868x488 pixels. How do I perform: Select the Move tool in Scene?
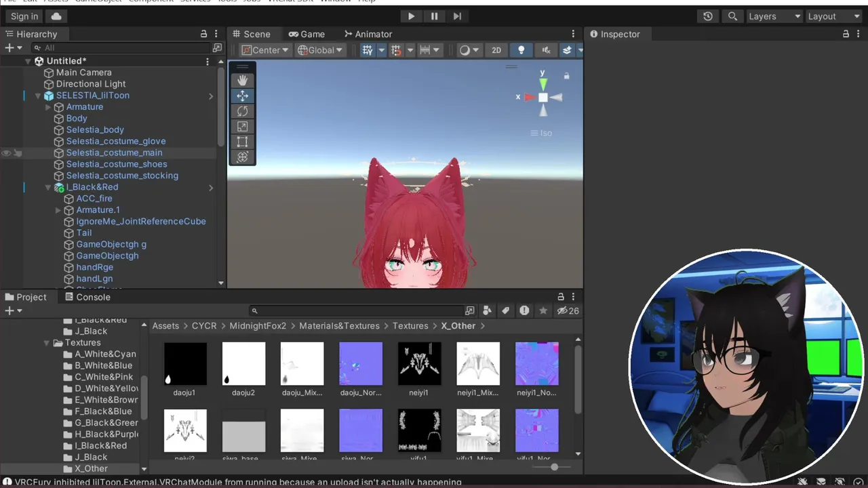[242, 96]
